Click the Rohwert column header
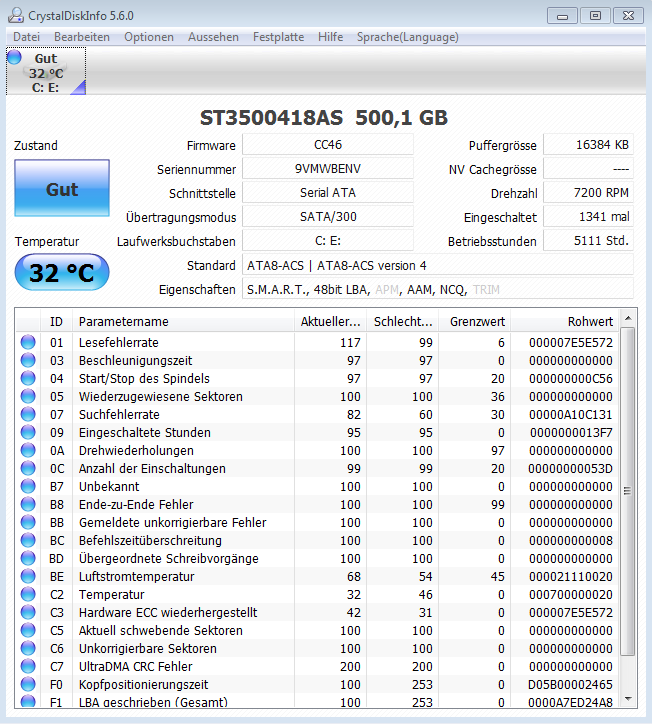The height and width of the screenshot is (724, 652). 564,322
